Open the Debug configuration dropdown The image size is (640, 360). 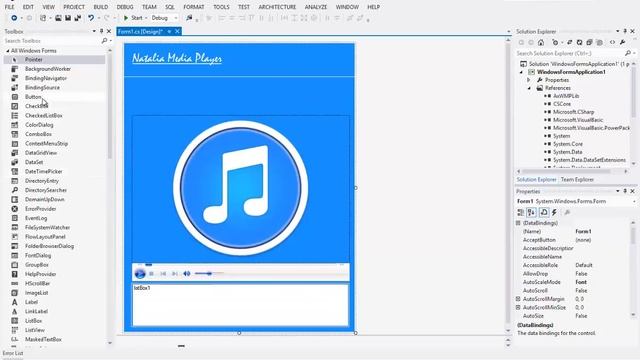point(176,18)
